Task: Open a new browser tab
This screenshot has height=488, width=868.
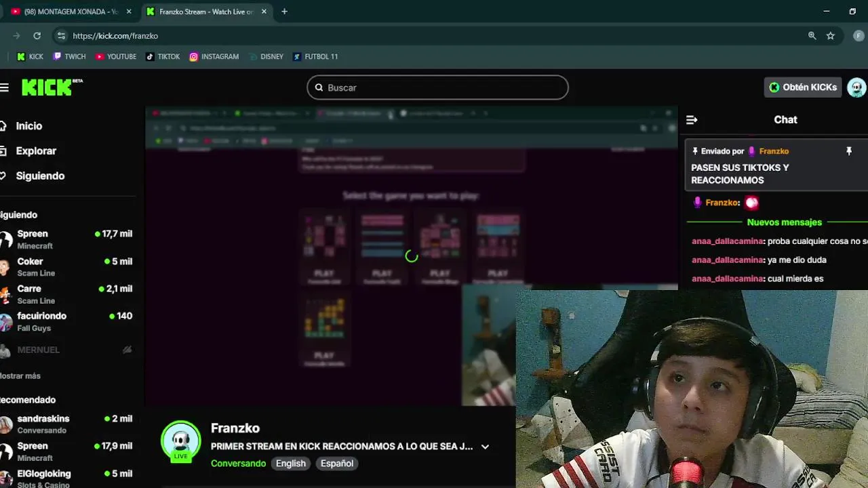Action: point(284,12)
